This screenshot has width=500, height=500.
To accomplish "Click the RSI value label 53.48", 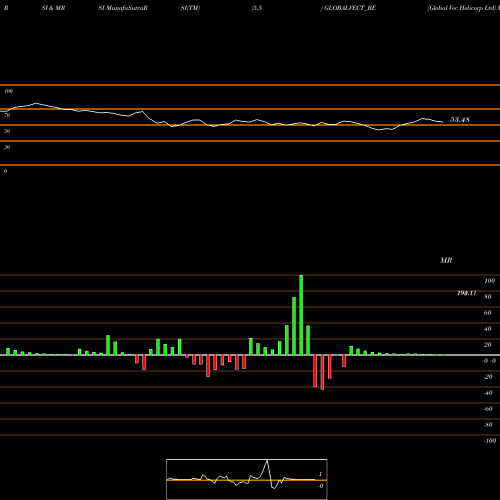I will [x=460, y=119].
